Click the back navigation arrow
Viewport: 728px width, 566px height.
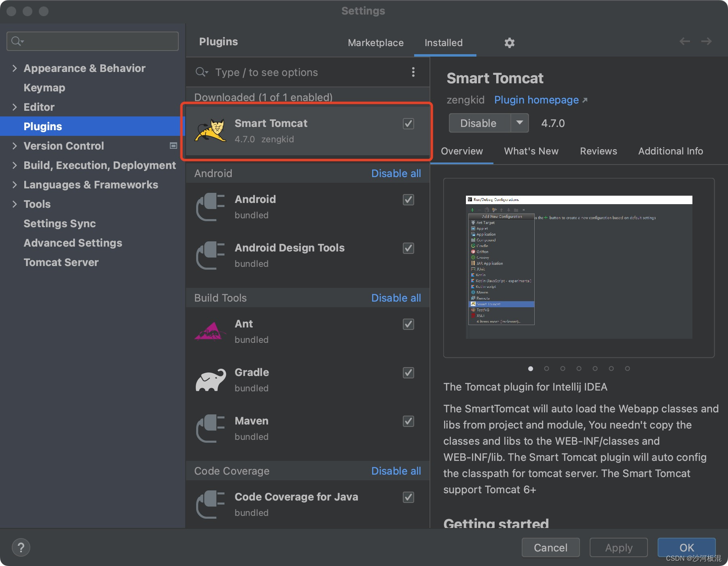(x=684, y=41)
